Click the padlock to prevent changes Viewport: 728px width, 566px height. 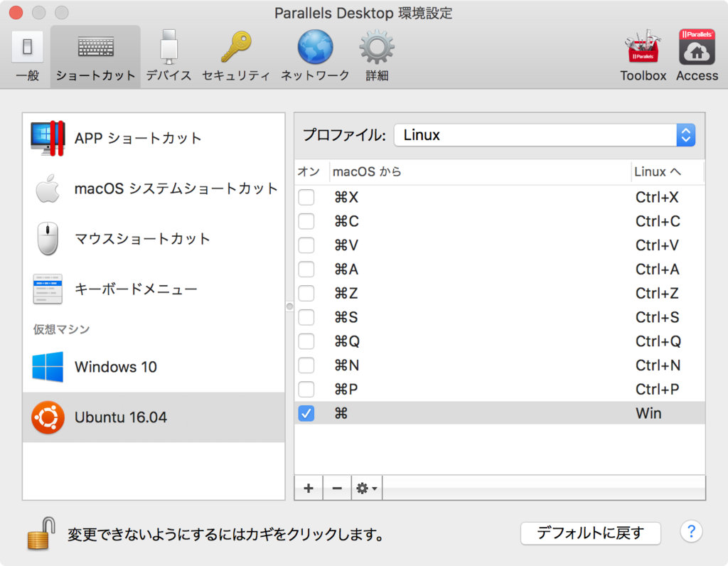(x=42, y=533)
